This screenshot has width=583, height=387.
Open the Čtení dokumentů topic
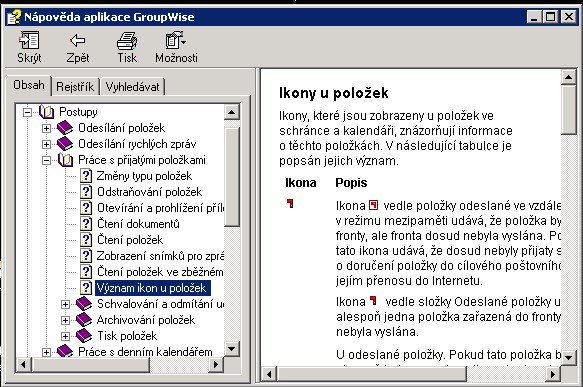(138, 224)
